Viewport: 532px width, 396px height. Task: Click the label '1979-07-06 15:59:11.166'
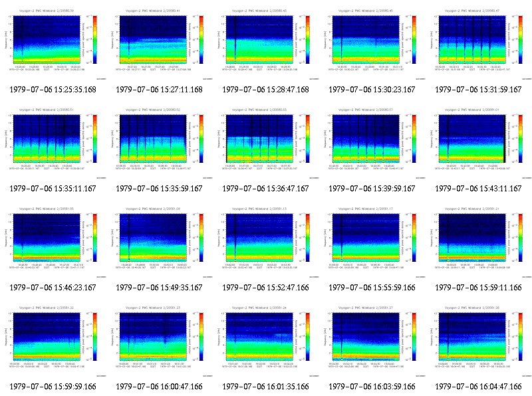(x=478, y=288)
